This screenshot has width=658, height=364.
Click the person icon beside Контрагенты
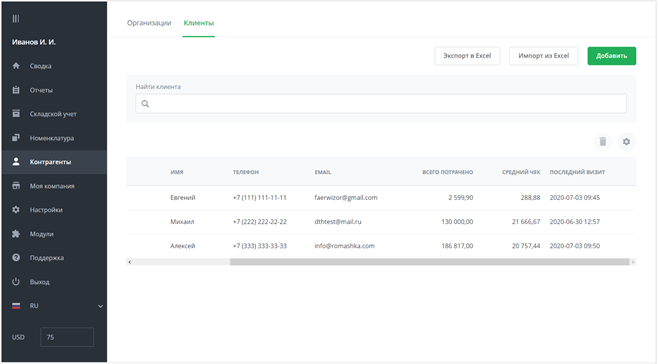coord(16,162)
